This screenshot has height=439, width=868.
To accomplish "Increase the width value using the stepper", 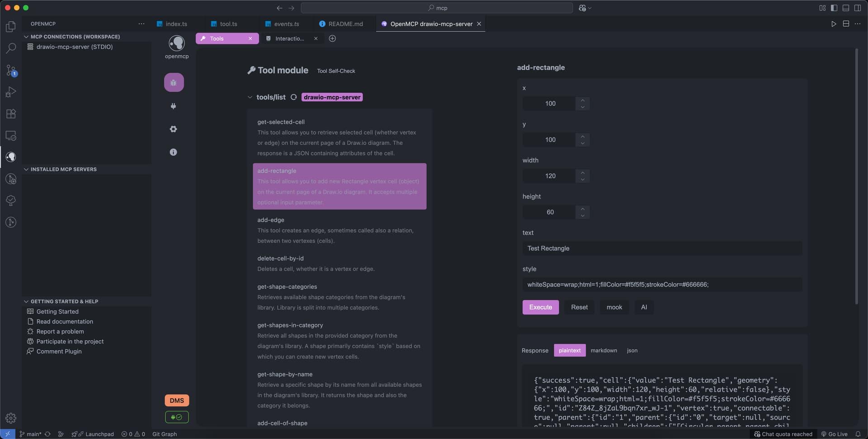I will coord(582,173).
